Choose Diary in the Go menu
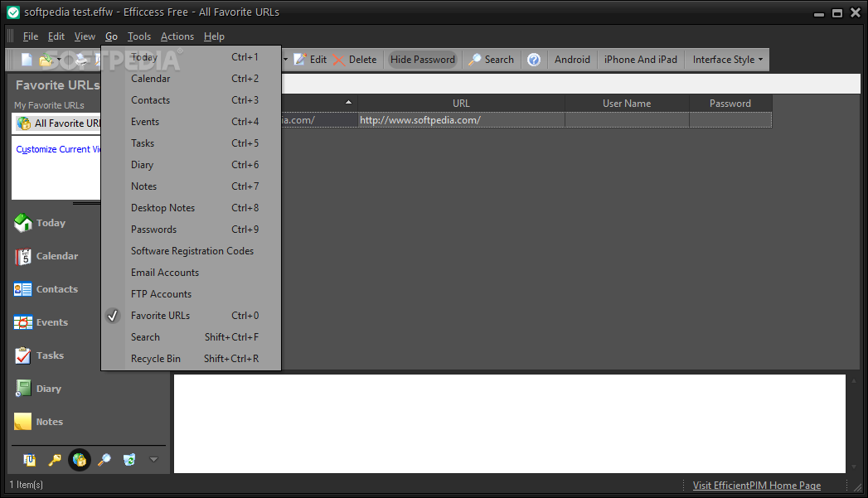Viewport: 868px width, 498px height. pyautogui.click(x=191, y=165)
